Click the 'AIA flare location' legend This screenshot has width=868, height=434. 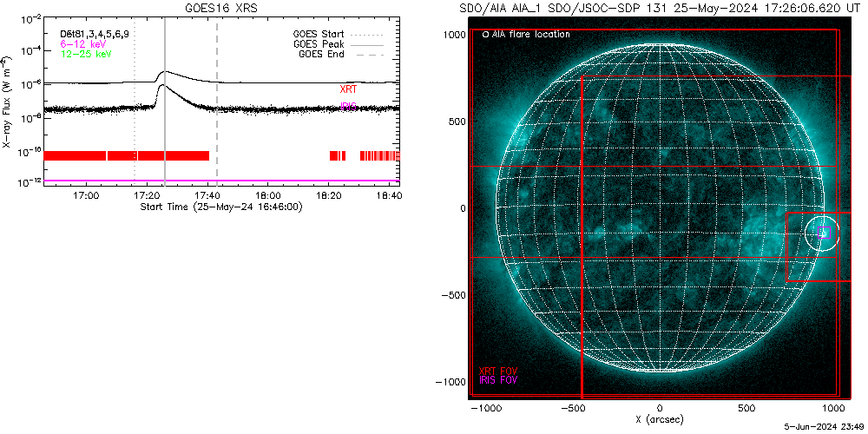[526, 35]
